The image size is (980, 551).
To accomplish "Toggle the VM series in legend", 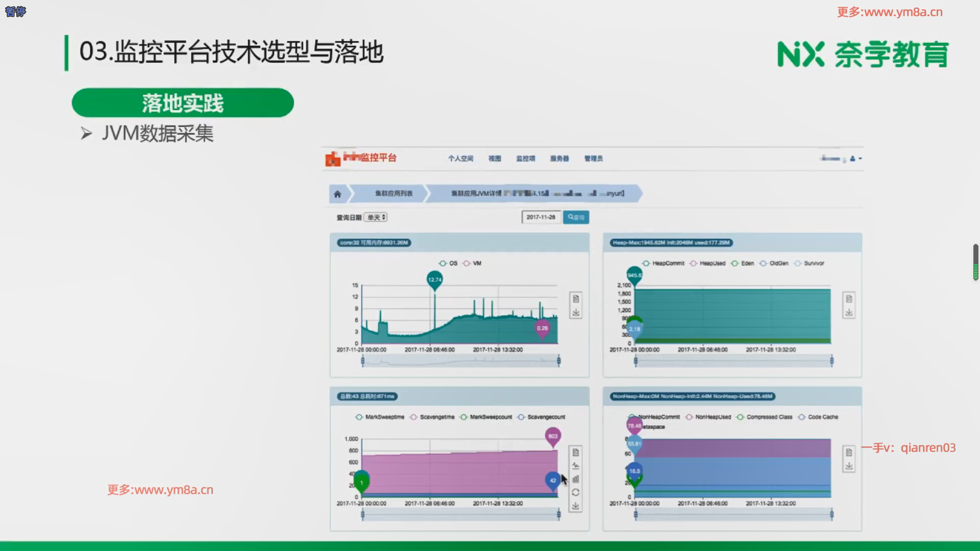I will tap(473, 263).
